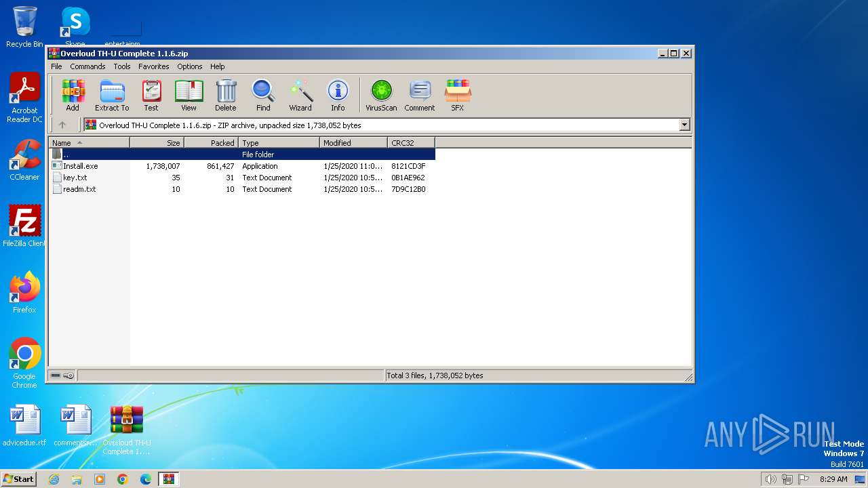Sort file list by CRC32 column
The image size is (868, 488).
point(411,142)
